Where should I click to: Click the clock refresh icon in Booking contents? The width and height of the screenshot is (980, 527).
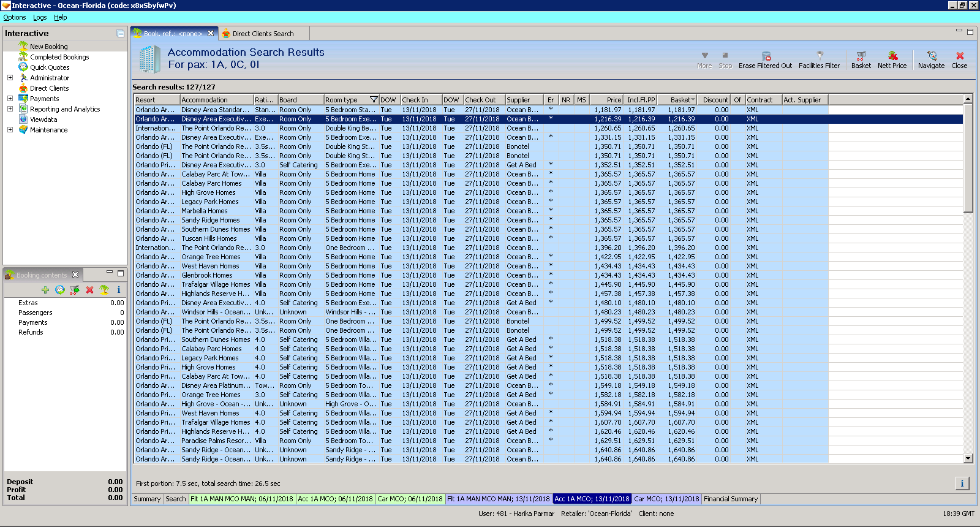point(60,290)
